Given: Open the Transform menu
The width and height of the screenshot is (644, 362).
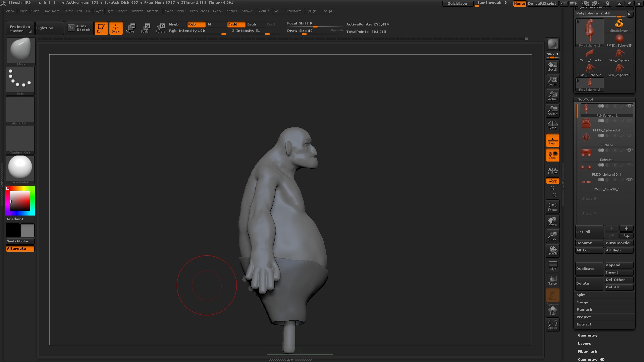Looking at the screenshot, I should [x=293, y=11].
